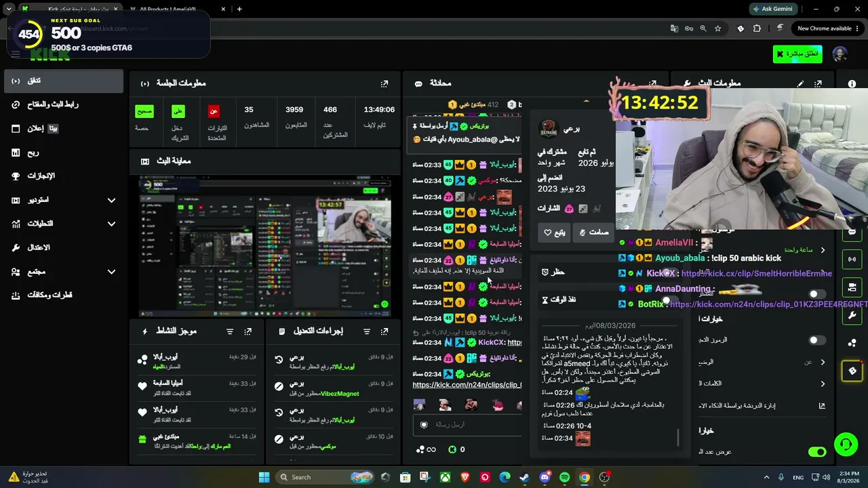
Task: Open Brave browser from the taskbar
Action: [465, 477]
